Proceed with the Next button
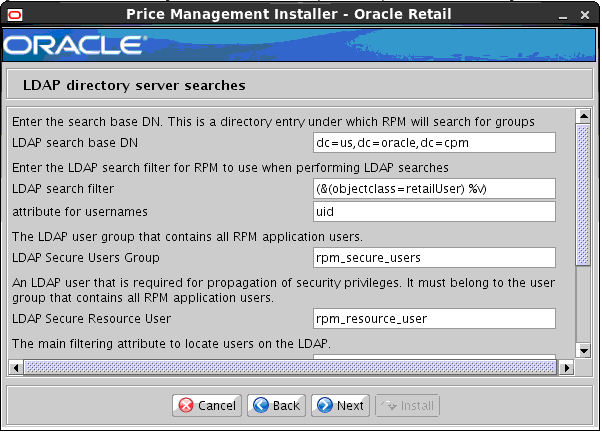Screen dimensions: 602x433 [341, 405]
